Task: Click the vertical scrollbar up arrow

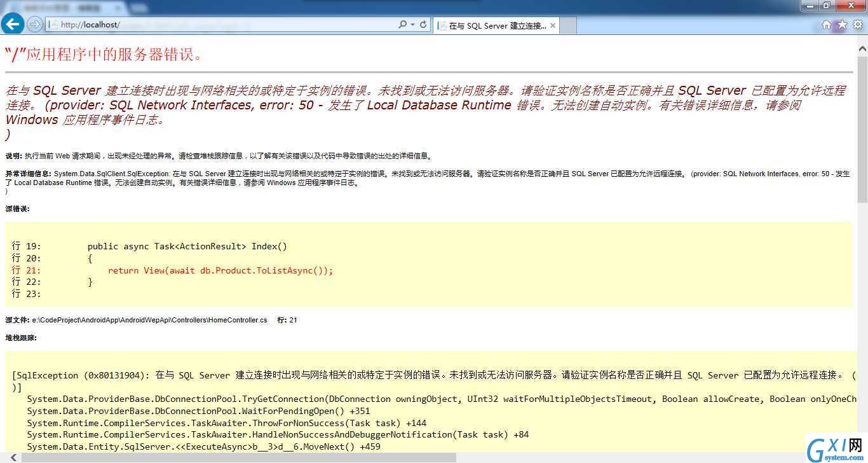Action: pyautogui.click(x=862, y=48)
